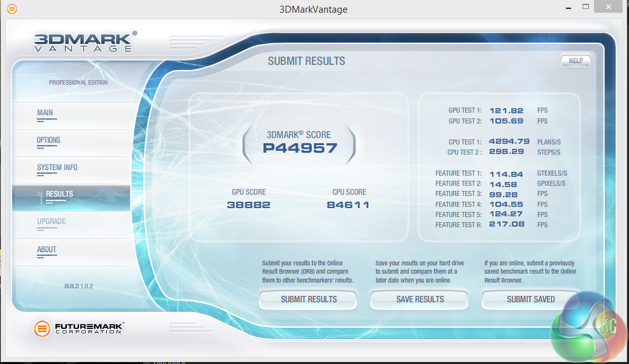Click the save to hard drive description
This screenshot has width=629, height=364.
(x=420, y=272)
